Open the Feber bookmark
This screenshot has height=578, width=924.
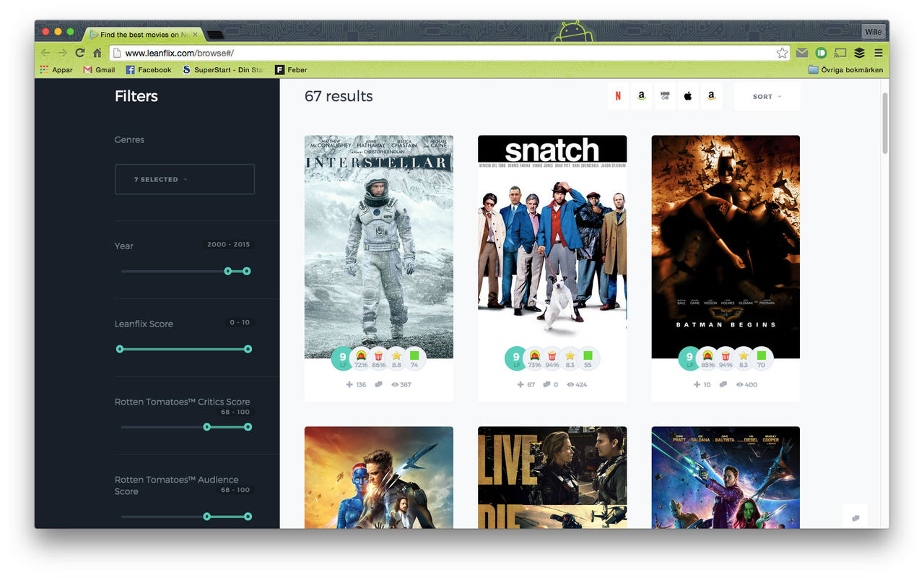click(x=291, y=70)
